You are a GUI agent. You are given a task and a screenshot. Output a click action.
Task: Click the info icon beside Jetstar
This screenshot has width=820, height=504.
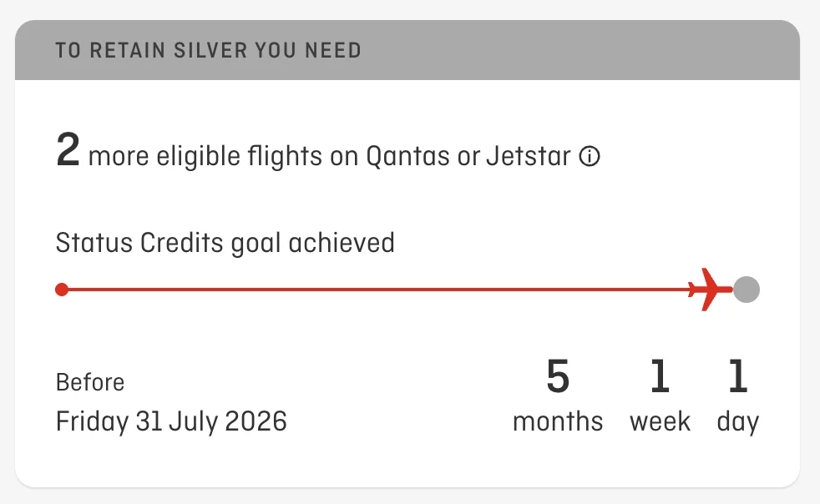coord(590,156)
